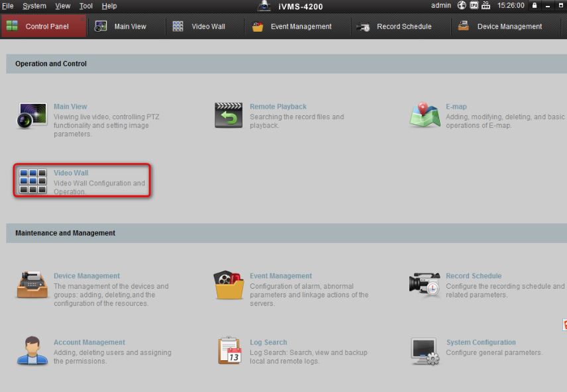The height and width of the screenshot is (392, 567).
Task: Click the System Configuration monitor gear icon
Action: pos(425,352)
